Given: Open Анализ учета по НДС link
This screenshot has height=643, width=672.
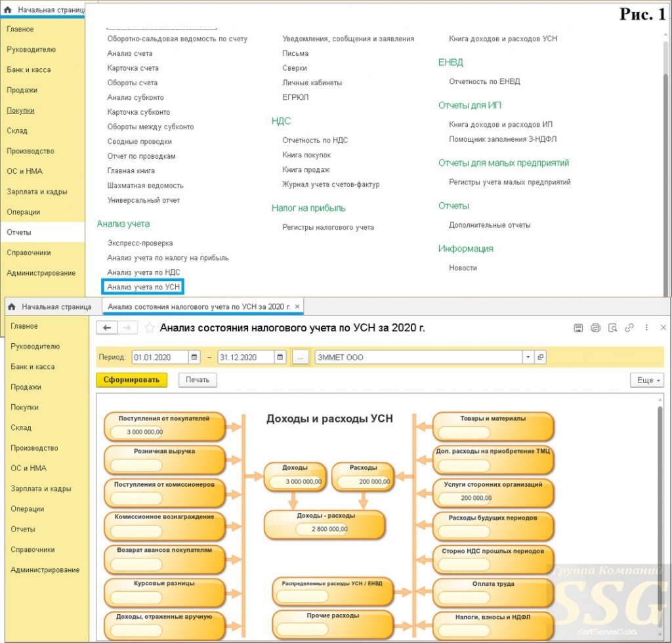Looking at the screenshot, I should (144, 272).
